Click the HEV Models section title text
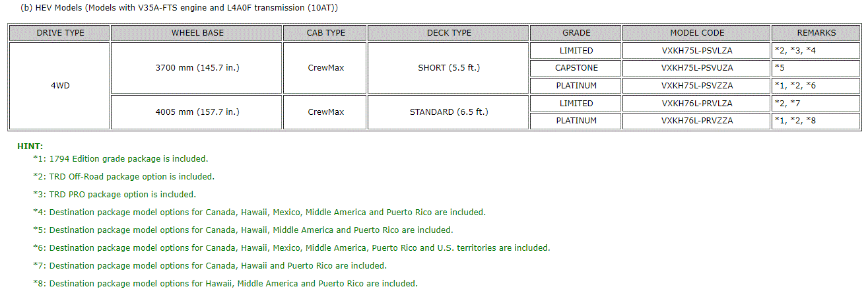This screenshot has width=868, height=295. tap(180, 7)
